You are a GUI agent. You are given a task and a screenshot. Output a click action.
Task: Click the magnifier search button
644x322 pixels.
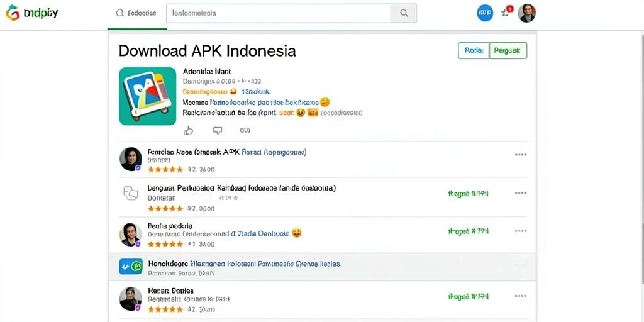pos(404,13)
